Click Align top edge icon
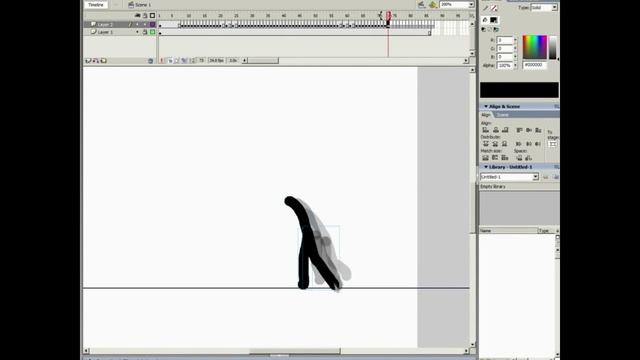The width and height of the screenshot is (640, 360). coord(519,130)
